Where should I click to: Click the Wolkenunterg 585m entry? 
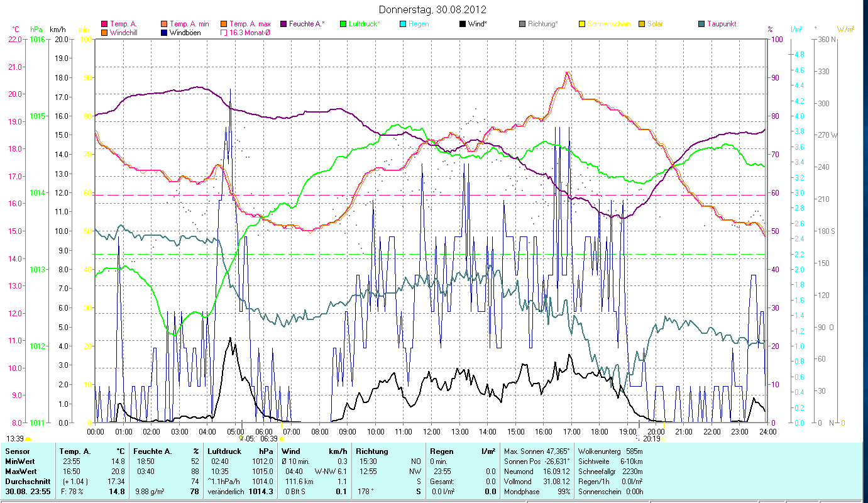(610, 451)
